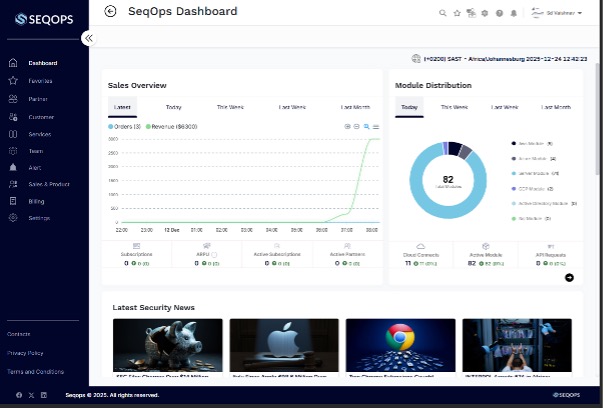
Task: Open the Dashboard sidebar item
Action: pyautogui.click(x=43, y=63)
